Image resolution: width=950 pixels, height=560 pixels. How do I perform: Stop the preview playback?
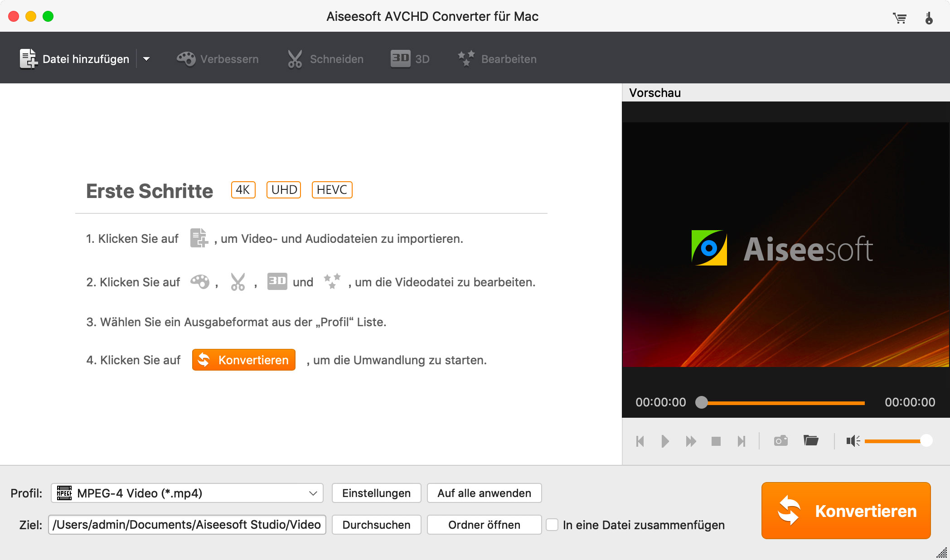click(716, 441)
